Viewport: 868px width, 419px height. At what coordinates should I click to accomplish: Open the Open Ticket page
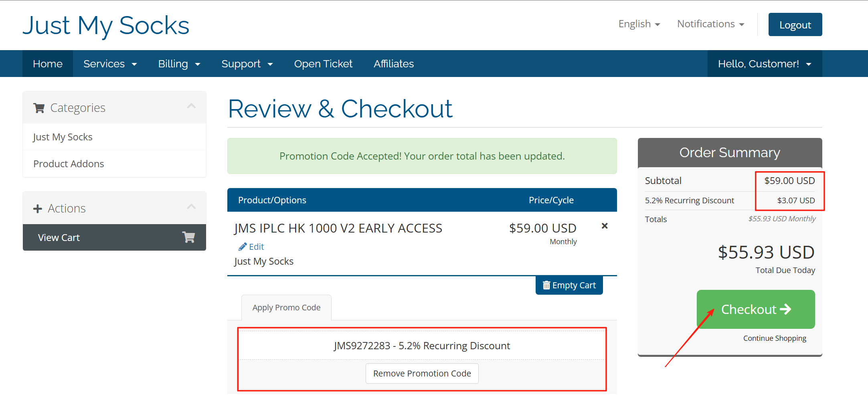point(323,64)
